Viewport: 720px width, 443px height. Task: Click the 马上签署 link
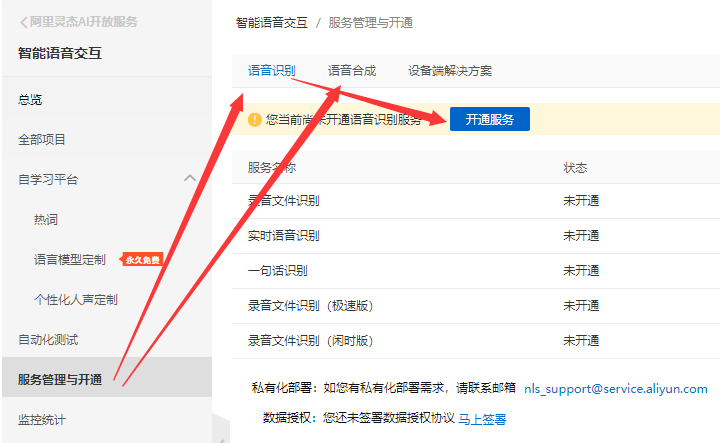click(482, 419)
